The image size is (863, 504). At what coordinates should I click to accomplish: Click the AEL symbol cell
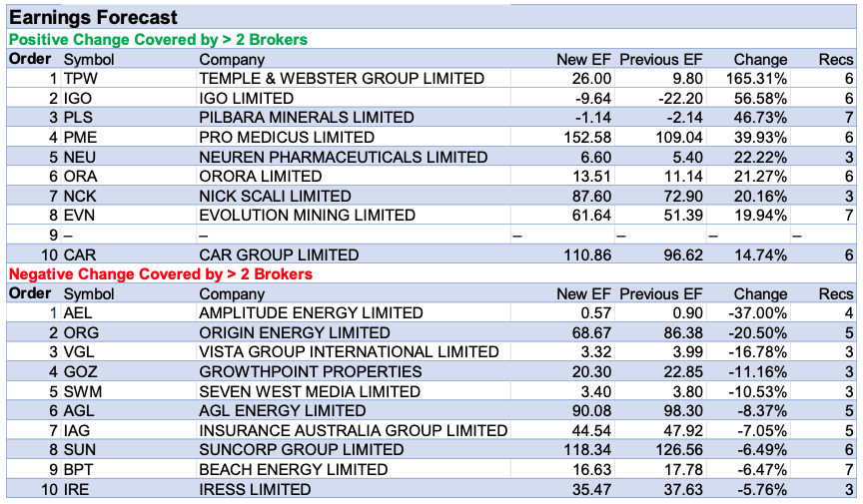click(x=78, y=313)
